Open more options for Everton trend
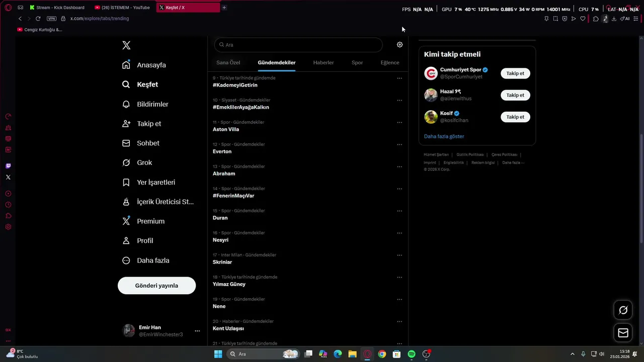The image size is (644, 362). pyautogui.click(x=399, y=145)
